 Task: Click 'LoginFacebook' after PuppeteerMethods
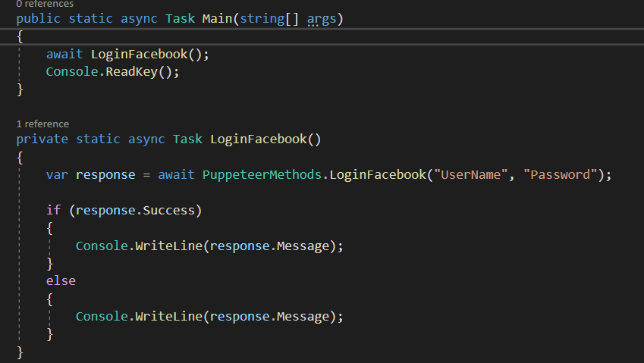pyautogui.click(x=378, y=175)
